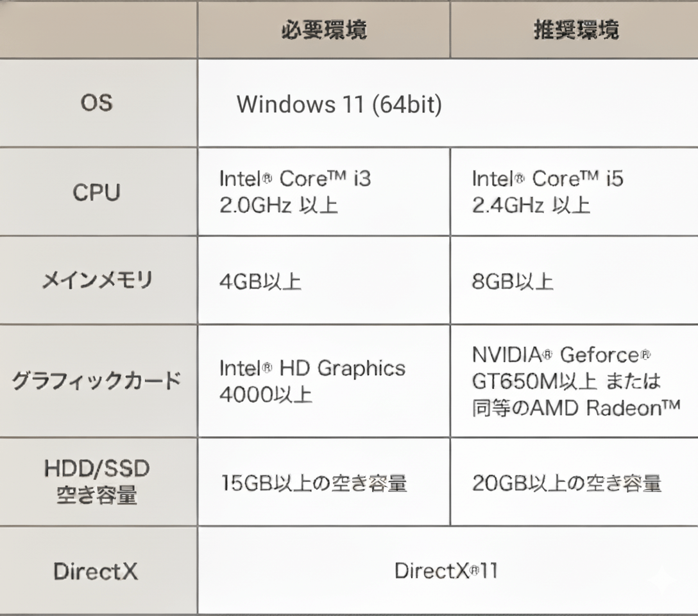Select the 必要環境 column header
698x616 pixels.
[x=324, y=30]
